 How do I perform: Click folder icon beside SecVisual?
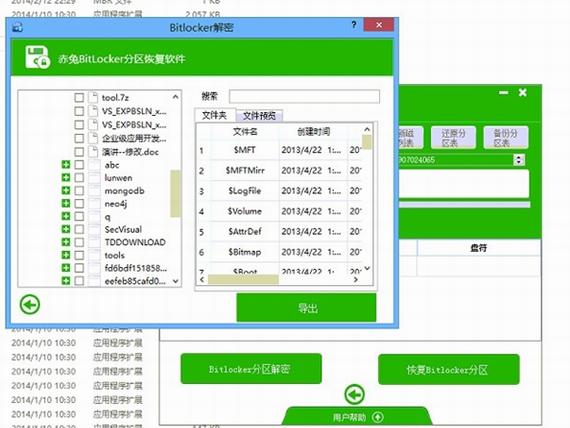(95, 229)
